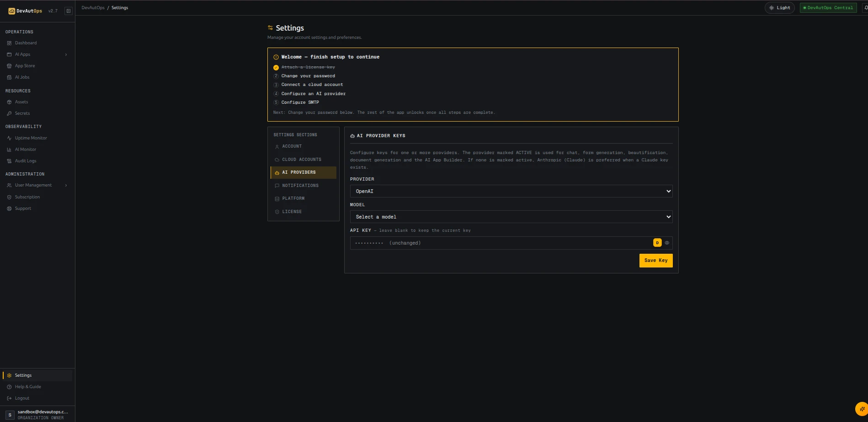Click the Assets cube icon
The height and width of the screenshot is (422, 868).
(9, 102)
